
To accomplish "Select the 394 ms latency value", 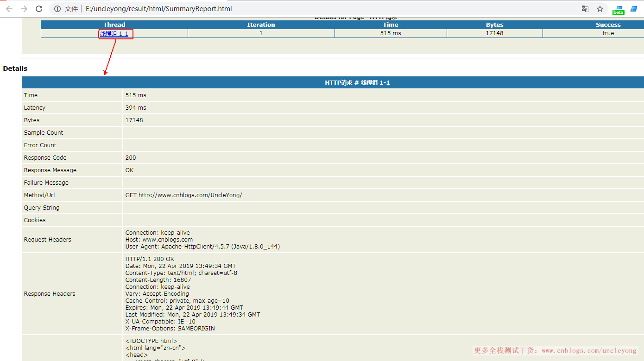I will tap(136, 107).
